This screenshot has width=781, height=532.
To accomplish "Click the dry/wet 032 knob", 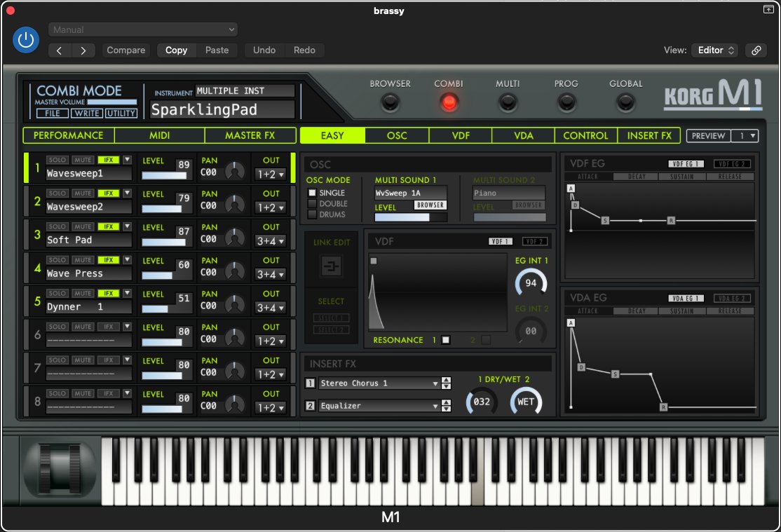I will coord(482,402).
